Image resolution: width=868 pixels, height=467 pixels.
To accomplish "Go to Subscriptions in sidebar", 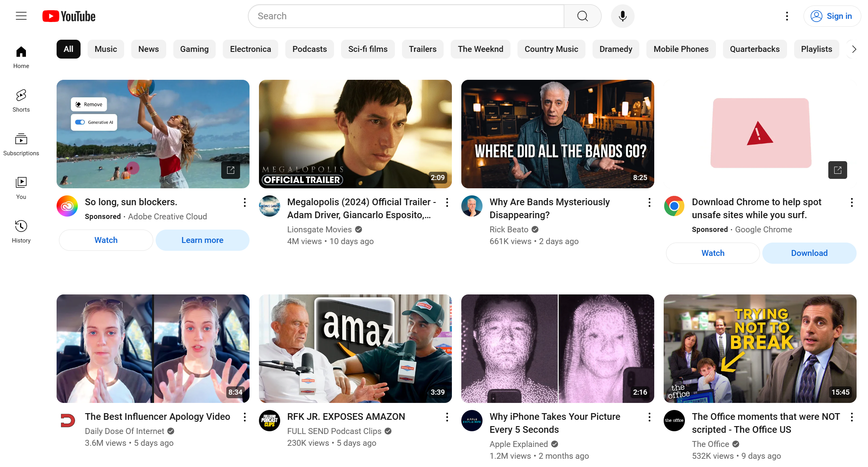I will (x=21, y=144).
